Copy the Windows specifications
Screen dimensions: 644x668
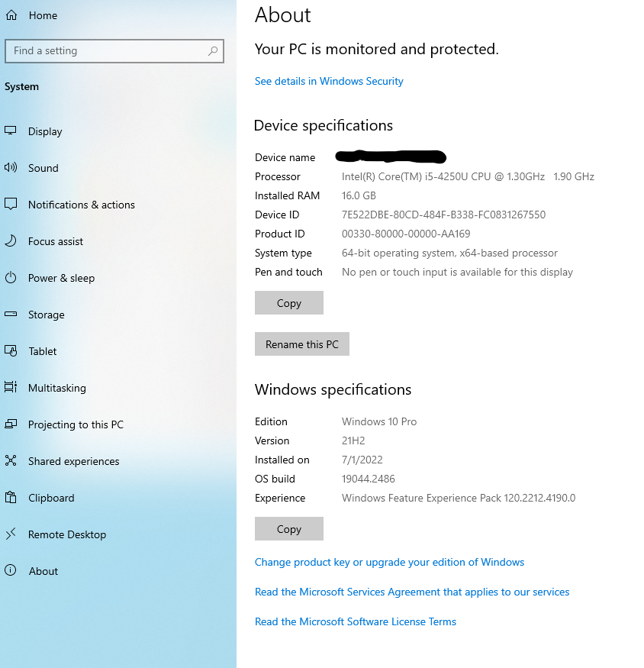(288, 529)
